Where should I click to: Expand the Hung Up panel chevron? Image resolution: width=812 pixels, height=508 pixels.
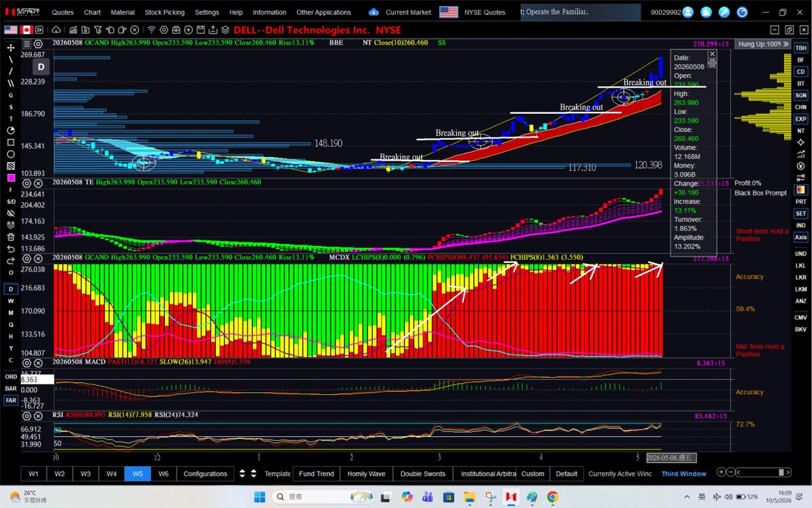[787, 43]
